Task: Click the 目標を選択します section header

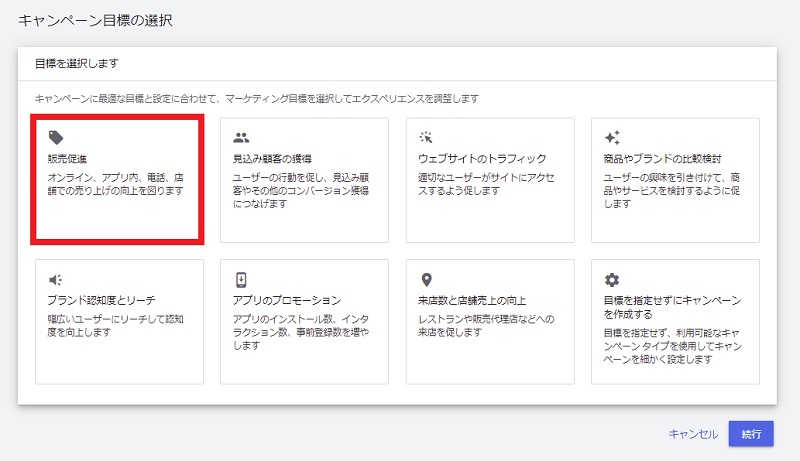Action: (77, 64)
